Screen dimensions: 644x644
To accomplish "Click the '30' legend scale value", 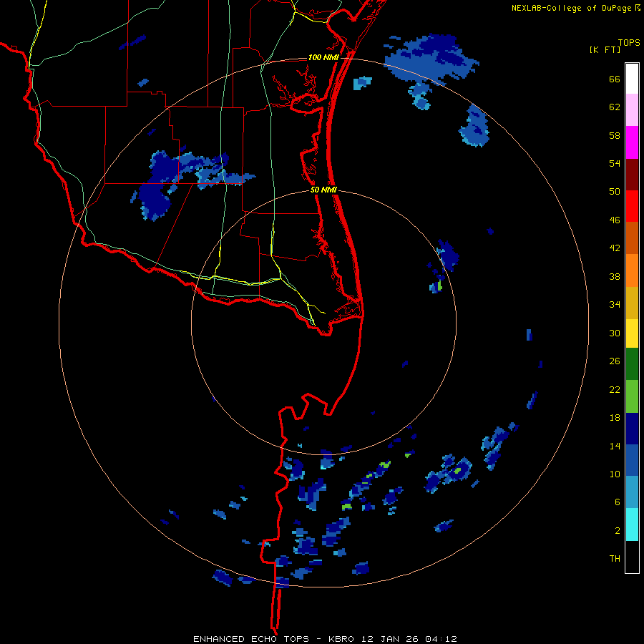I will point(615,333).
